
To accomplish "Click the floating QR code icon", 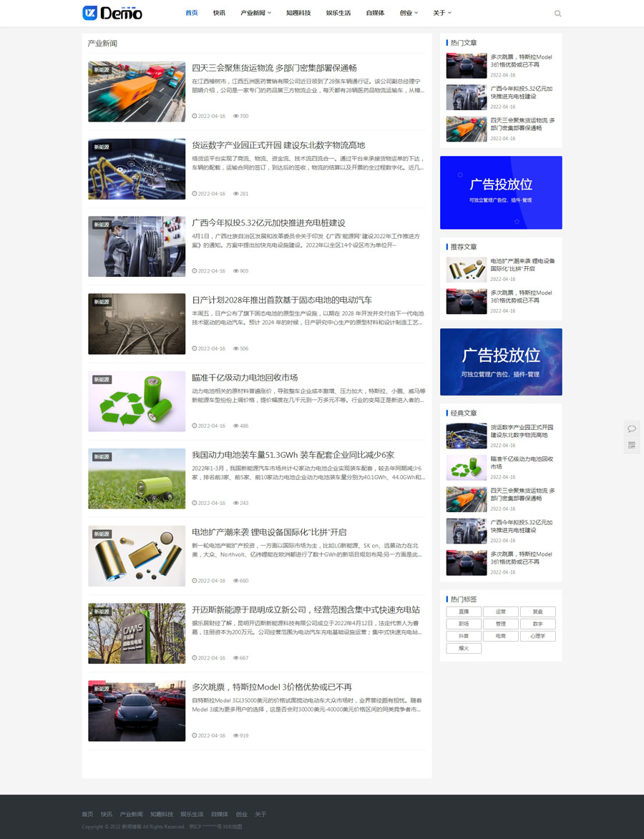I will (632, 445).
